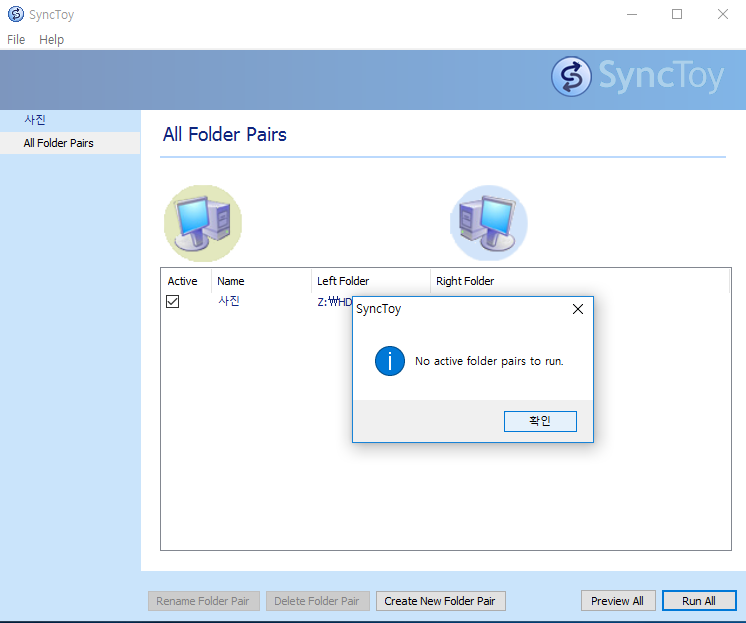
Task: Click the right folder computer icon
Action: tap(489, 223)
